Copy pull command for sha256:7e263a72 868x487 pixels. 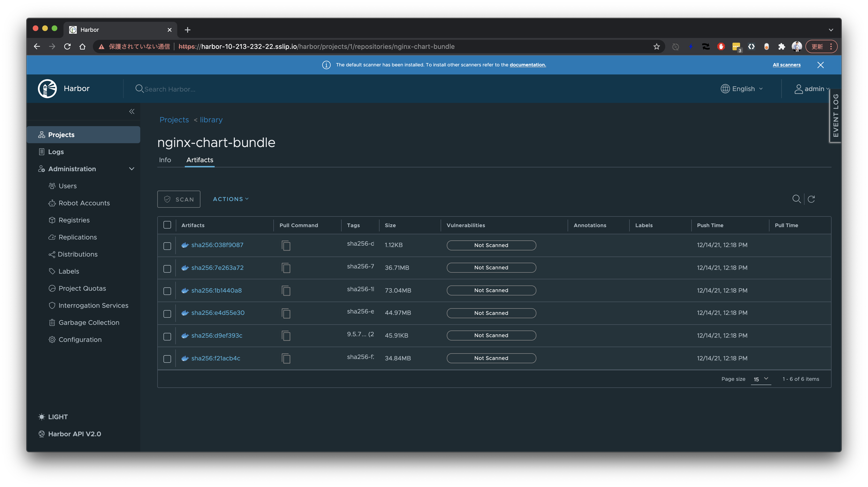click(x=286, y=268)
